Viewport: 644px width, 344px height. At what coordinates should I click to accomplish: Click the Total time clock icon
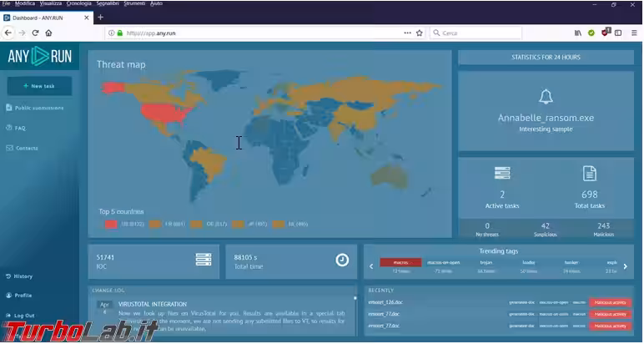pyautogui.click(x=342, y=260)
